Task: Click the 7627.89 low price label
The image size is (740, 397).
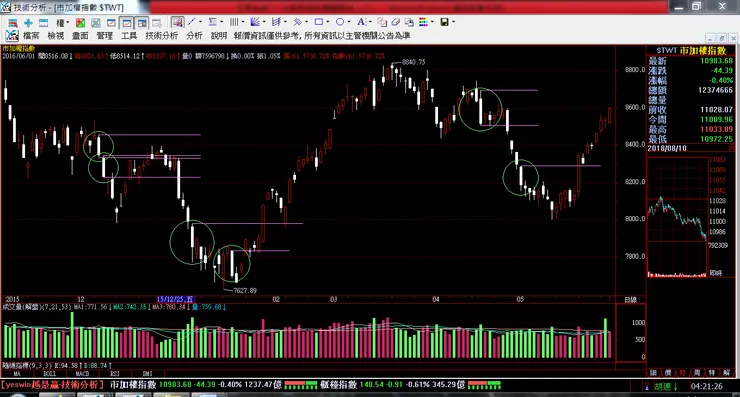Action: (245, 290)
